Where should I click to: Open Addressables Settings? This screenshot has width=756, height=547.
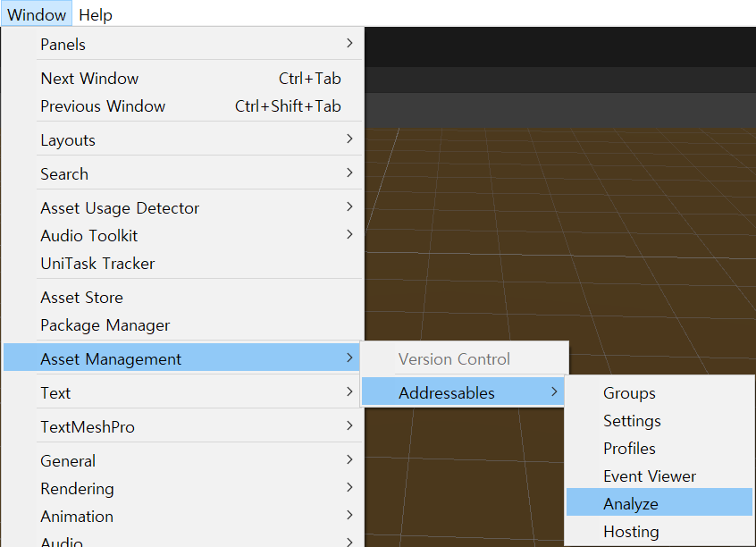659,421
